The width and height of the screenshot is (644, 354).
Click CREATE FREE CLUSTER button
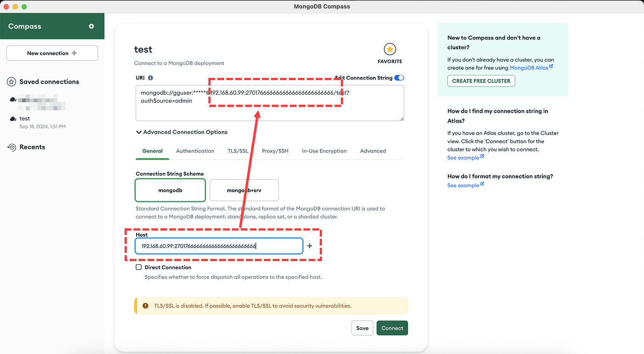coord(481,80)
